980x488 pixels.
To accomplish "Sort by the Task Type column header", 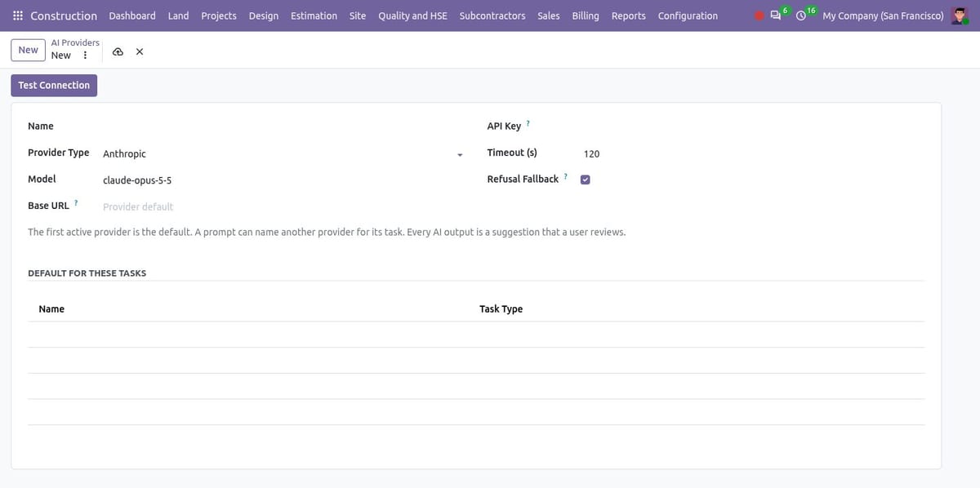I will click(x=501, y=309).
